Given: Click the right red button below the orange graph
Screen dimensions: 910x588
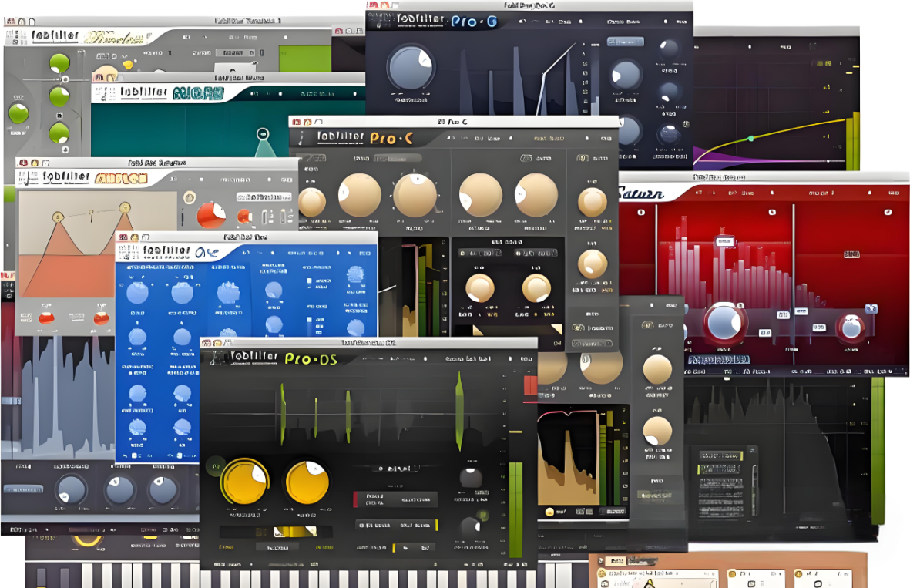Looking at the screenshot, I should [101, 318].
